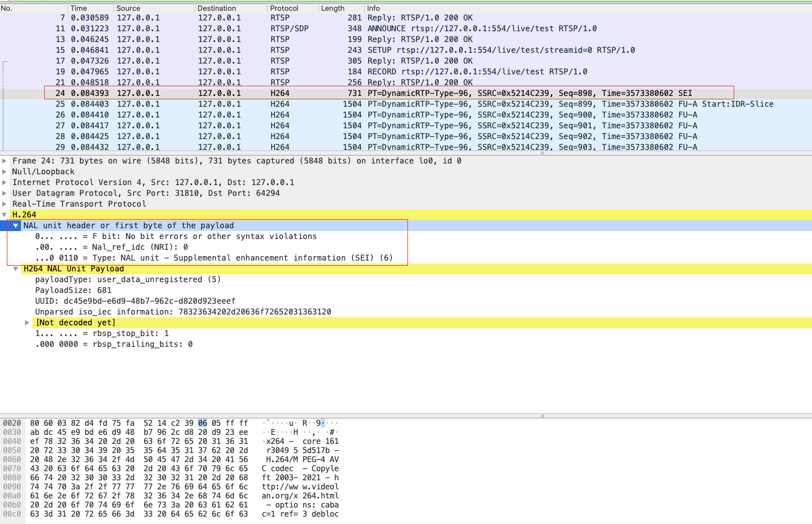Sort packets by the Time column header
The width and height of the screenshot is (812, 524).
[x=91, y=9]
